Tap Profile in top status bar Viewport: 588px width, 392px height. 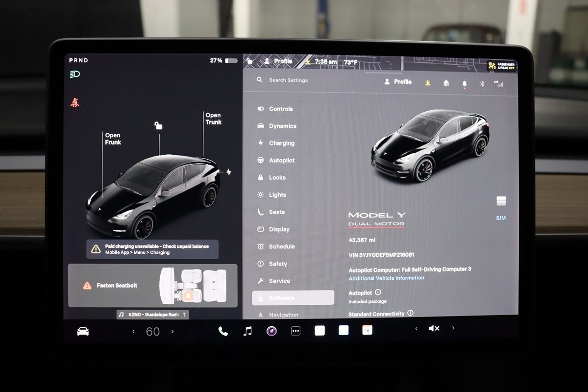pyautogui.click(x=278, y=61)
